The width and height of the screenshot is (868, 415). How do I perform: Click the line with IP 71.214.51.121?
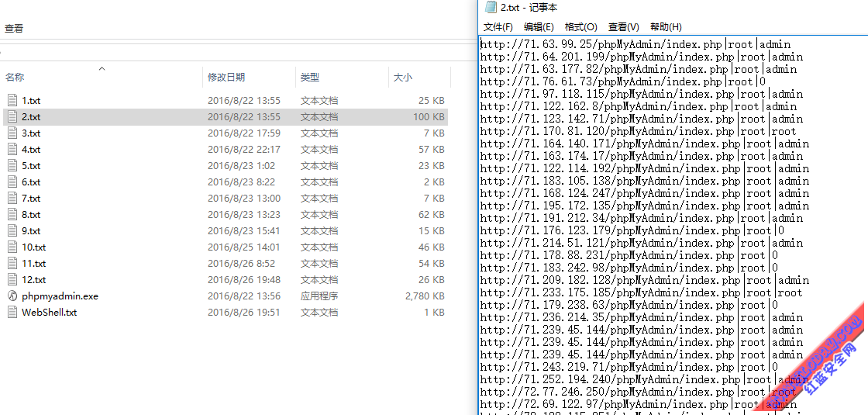(x=642, y=243)
